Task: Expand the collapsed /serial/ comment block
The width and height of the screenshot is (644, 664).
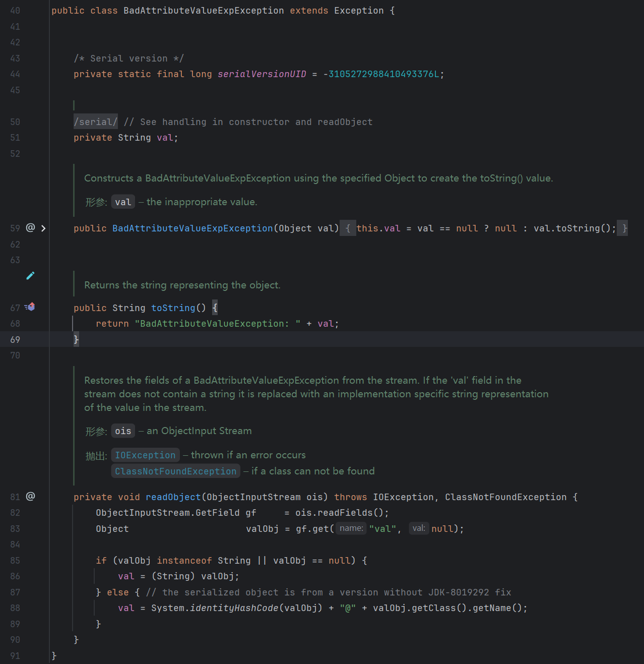Action: (95, 122)
